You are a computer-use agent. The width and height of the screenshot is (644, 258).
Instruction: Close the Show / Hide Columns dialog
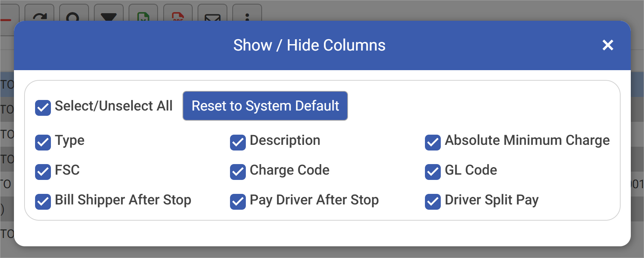[607, 45]
